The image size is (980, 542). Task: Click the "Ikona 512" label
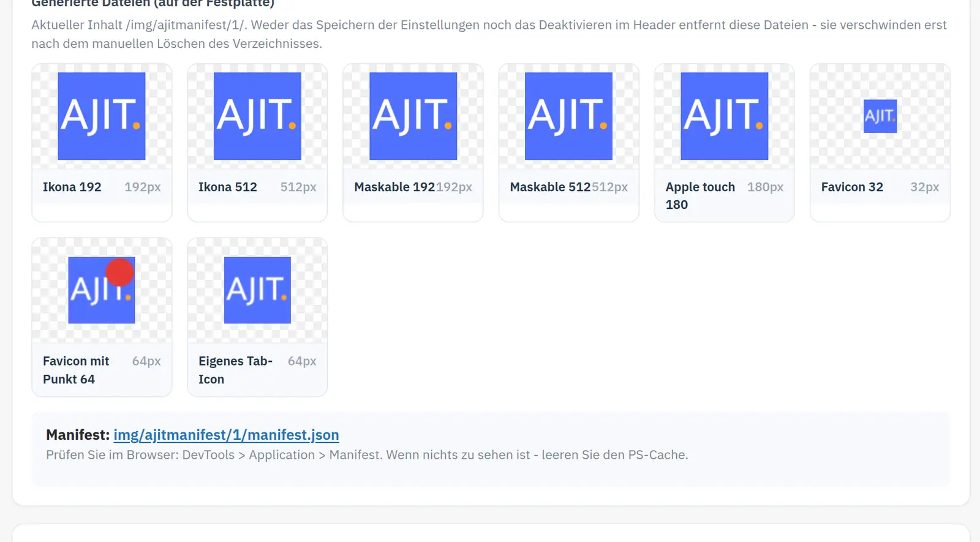click(x=228, y=187)
